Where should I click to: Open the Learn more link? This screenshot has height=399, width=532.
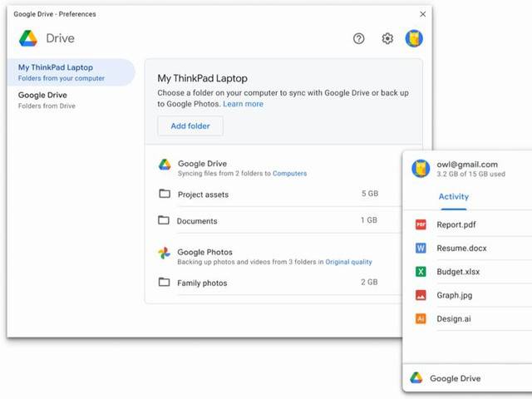(244, 104)
